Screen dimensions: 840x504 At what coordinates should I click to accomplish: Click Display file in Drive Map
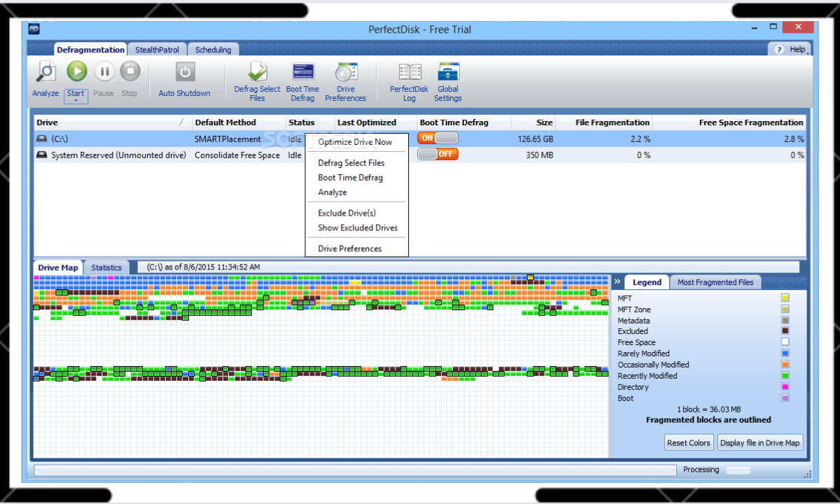tap(760, 442)
